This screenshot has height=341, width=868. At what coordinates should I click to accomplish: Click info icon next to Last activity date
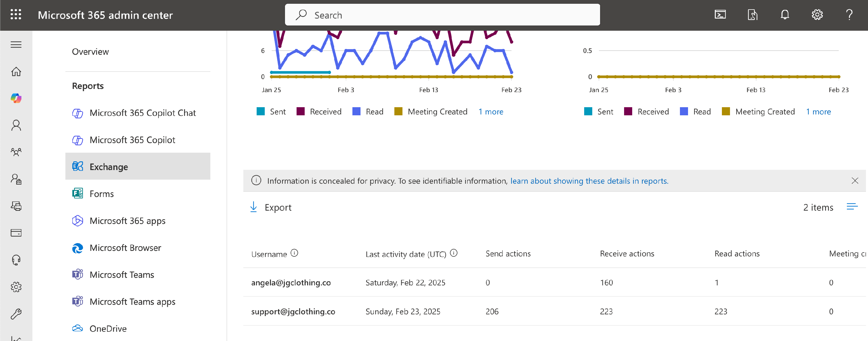pyautogui.click(x=454, y=253)
